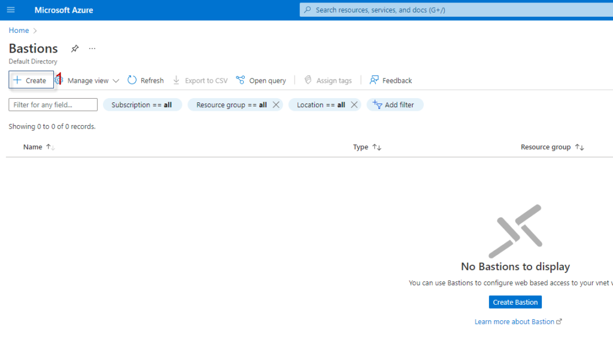Viewport: 613px width, 364px height.
Task: Sort the list by Name column
Action: click(39, 147)
